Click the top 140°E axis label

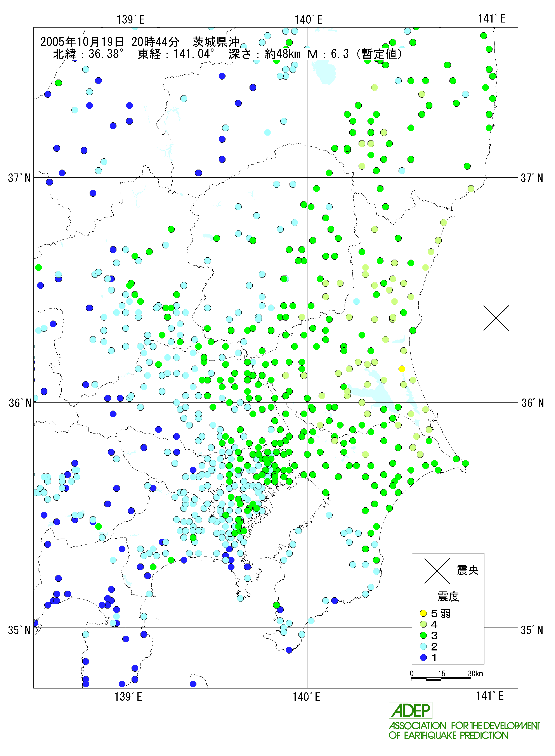tap(308, 20)
